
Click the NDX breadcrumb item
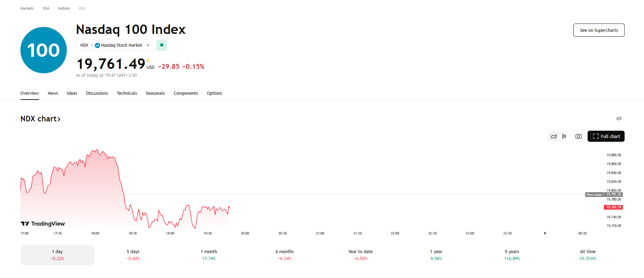pos(82,8)
